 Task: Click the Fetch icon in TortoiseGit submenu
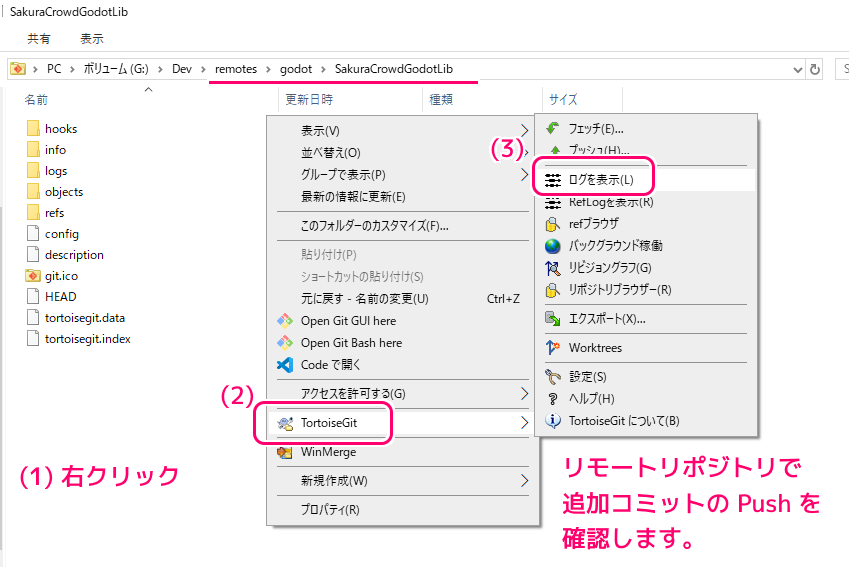tap(552, 129)
